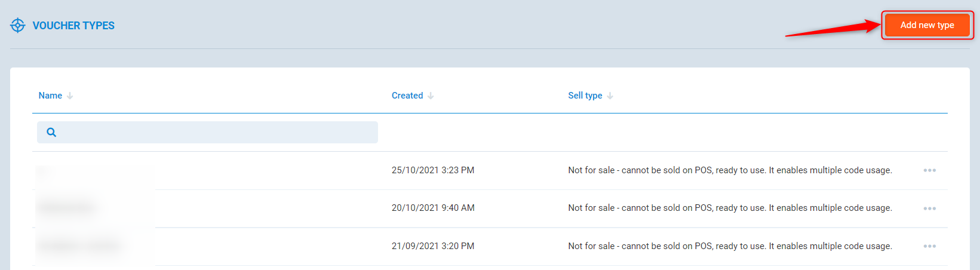The height and width of the screenshot is (270, 980).
Task: Click the Voucher Types crosshair icon
Action: click(x=18, y=26)
